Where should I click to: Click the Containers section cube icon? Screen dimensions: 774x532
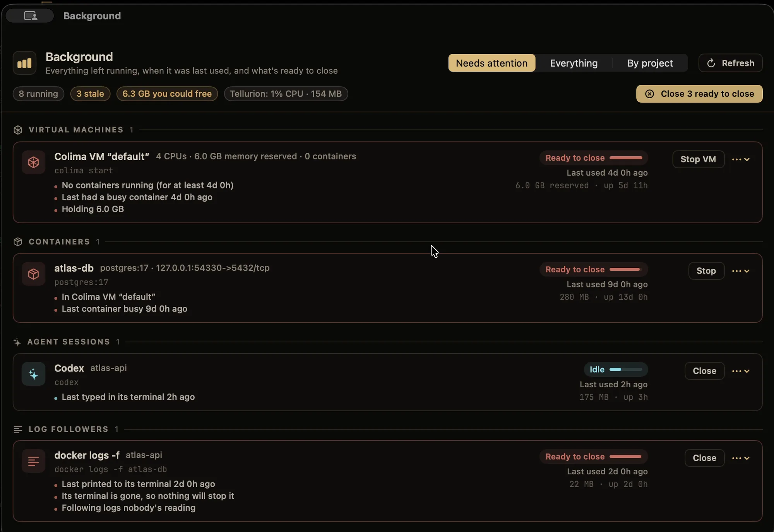[18, 242]
